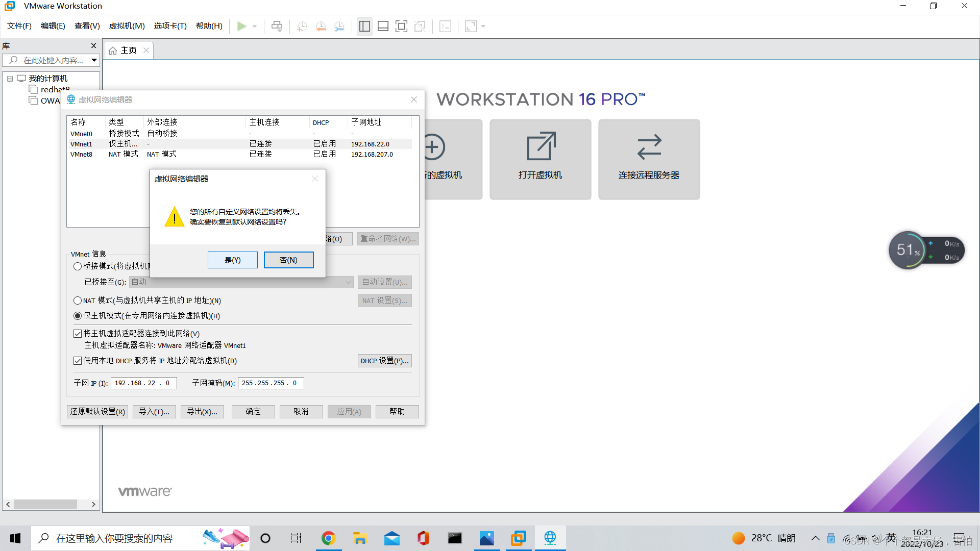Click the Snapshot Manager toolbar icon
The image size is (980, 551).
(x=339, y=26)
